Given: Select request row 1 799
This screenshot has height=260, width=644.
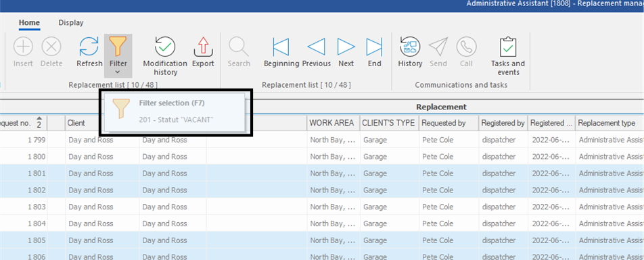Looking at the screenshot, I should [x=322, y=139].
